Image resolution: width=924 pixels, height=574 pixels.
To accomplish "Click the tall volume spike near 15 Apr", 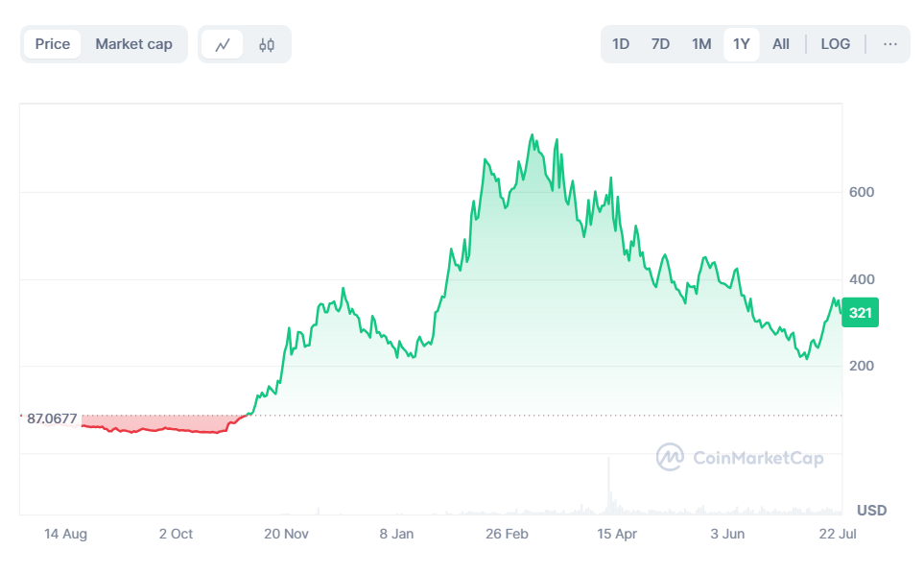I will 608,485.
